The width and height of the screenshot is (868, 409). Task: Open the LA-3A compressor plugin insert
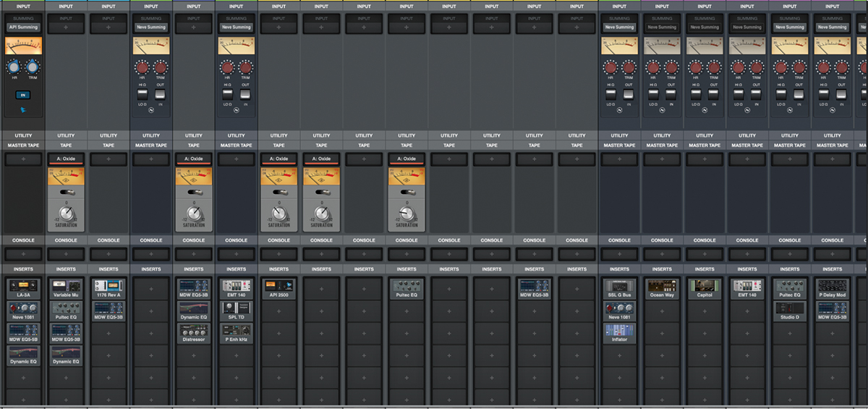(23, 289)
